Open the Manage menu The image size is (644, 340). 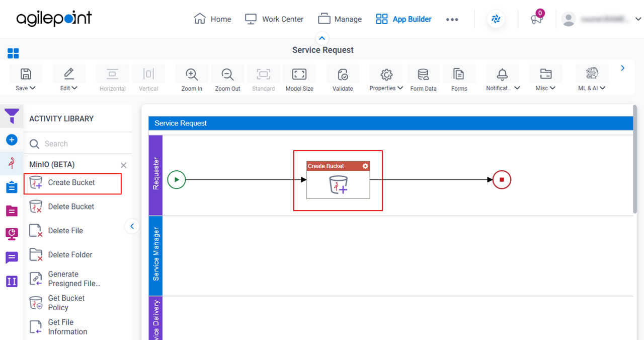coord(340,19)
